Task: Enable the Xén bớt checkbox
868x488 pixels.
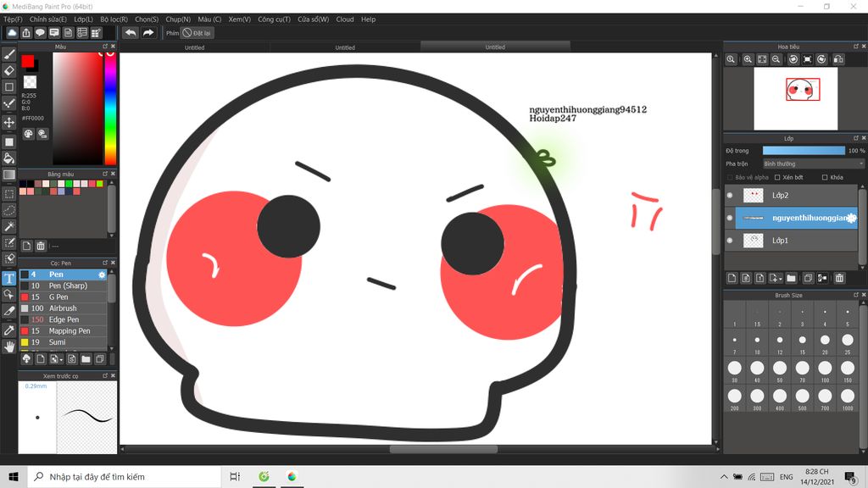Action: tap(777, 178)
